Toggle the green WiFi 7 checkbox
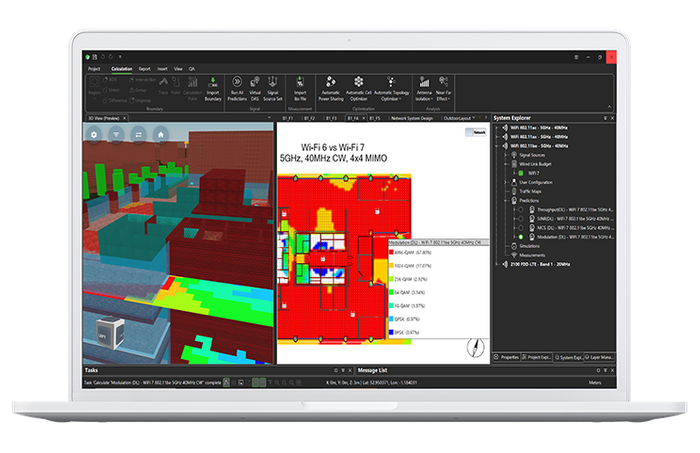 [521, 173]
